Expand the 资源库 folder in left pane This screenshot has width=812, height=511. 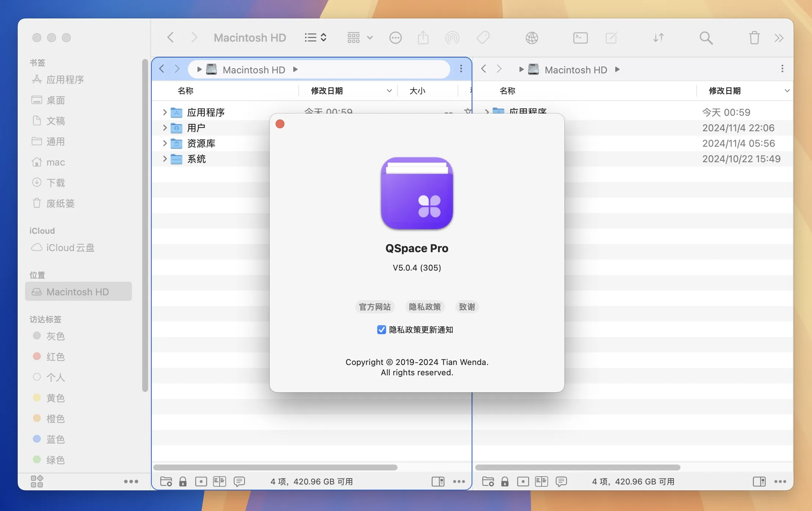coord(165,143)
